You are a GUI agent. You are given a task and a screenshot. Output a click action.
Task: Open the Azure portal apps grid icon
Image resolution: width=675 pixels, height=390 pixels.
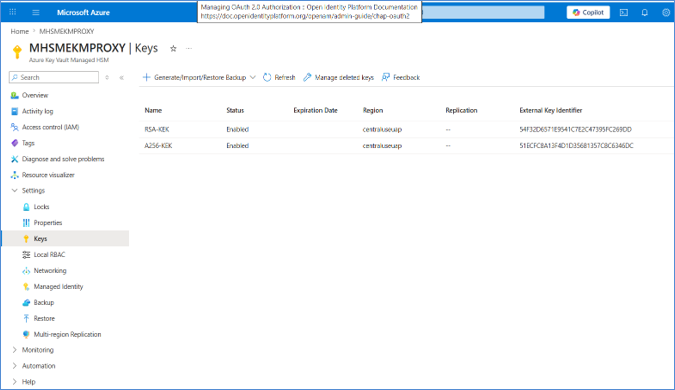pyautogui.click(x=12, y=12)
